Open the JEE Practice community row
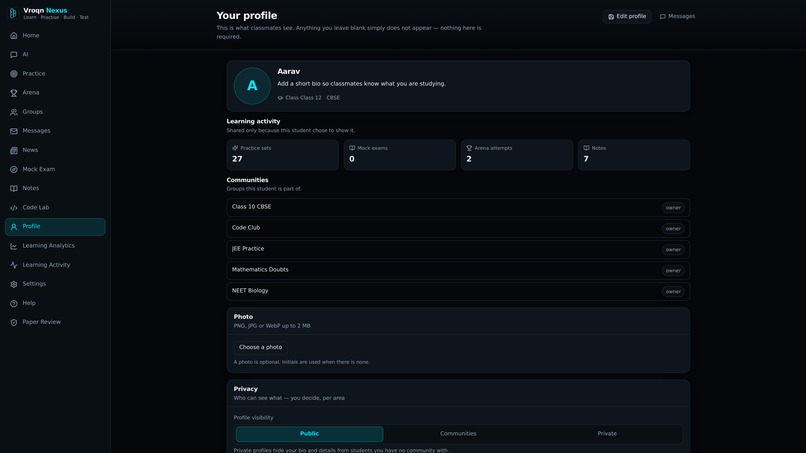 [x=458, y=249]
